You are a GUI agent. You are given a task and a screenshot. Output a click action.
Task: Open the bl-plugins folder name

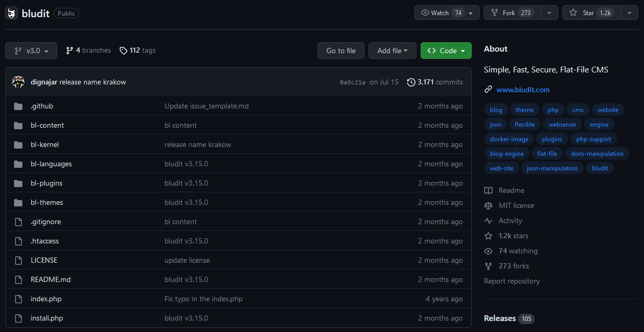pyautogui.click(x=47, y=183)
